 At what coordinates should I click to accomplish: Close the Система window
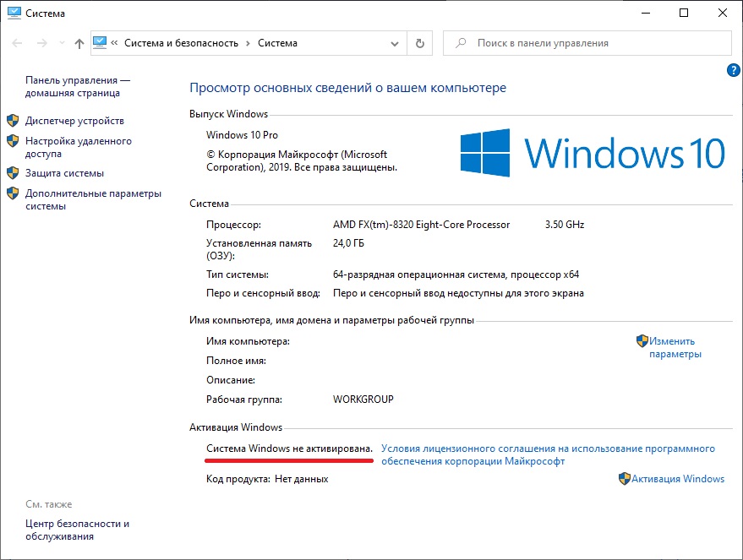[723, 13]
